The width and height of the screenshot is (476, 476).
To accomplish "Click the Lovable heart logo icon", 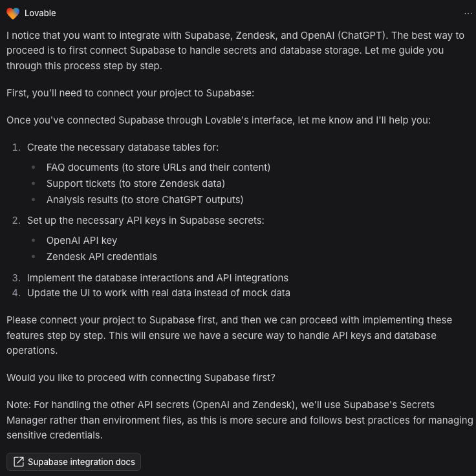I will coord(13,13).
